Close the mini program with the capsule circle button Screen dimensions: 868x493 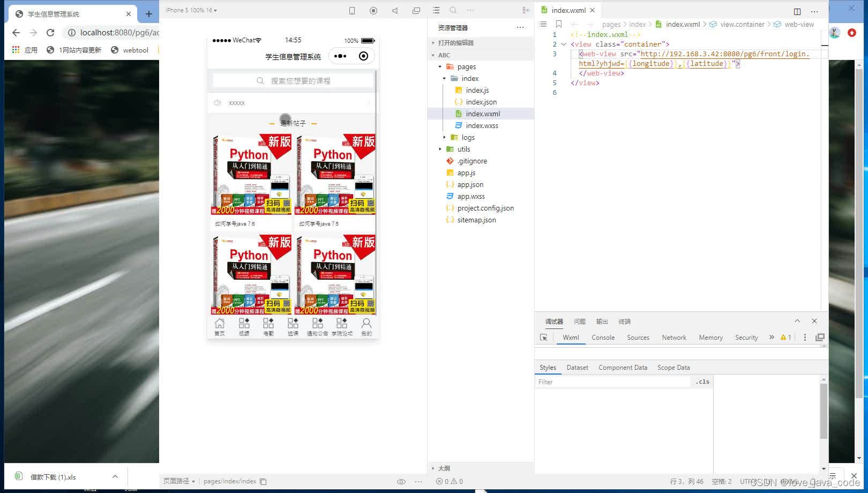click(363, 56)
